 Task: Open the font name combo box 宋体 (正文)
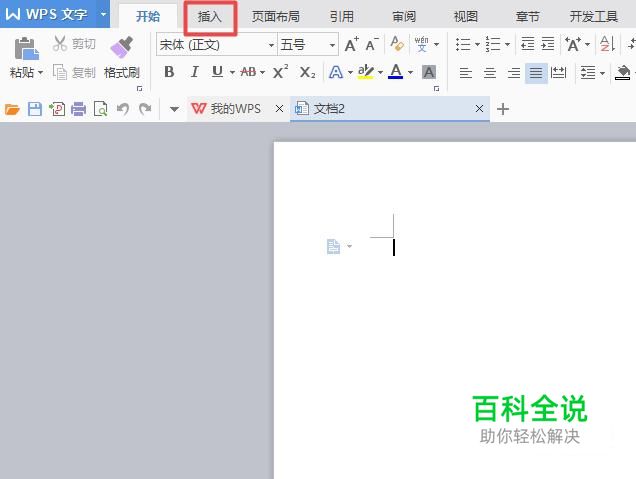coord(217,44)
